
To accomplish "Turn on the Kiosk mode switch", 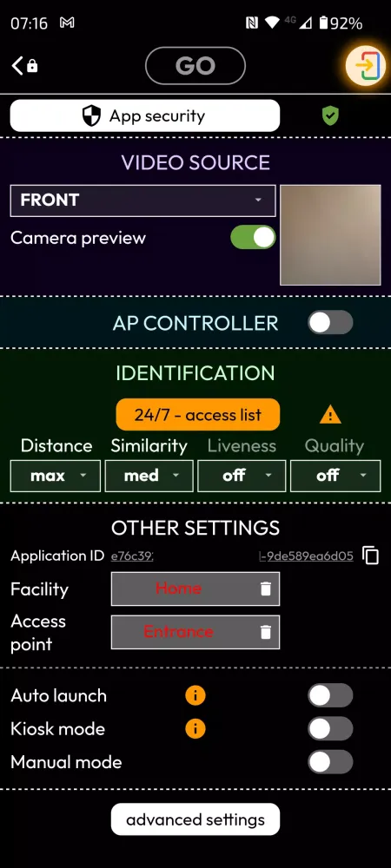I will [330, 728].
